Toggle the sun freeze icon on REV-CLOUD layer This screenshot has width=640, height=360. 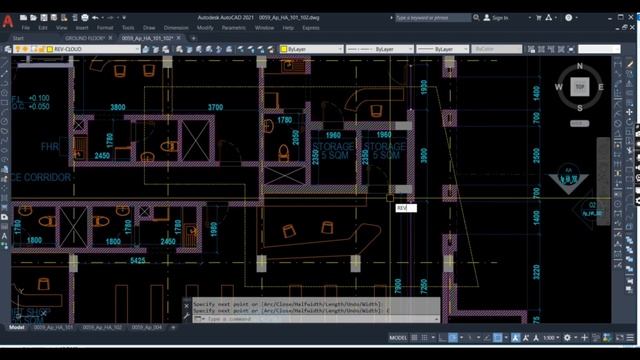click(x=25, y=49)
